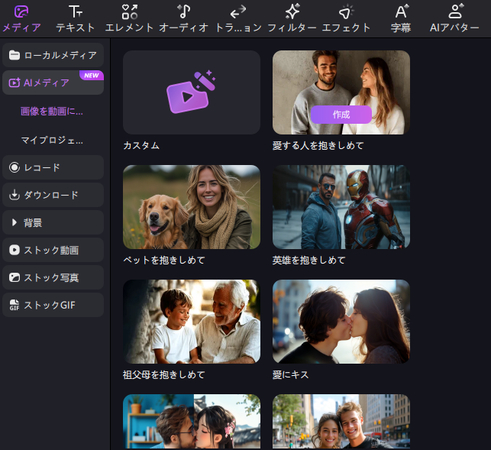Click the AIメディア sidebar icon
Viewport: 491px width, 450px height.
tap(14, 83)
